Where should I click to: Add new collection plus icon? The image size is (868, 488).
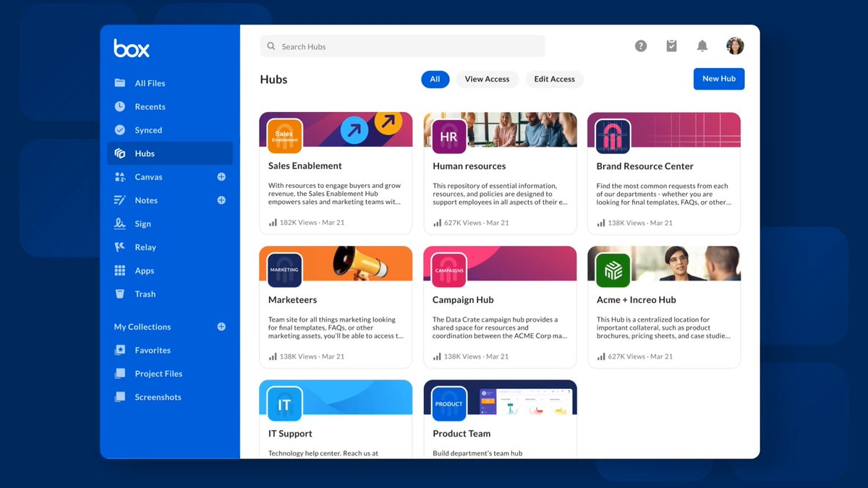coord(221,327)
